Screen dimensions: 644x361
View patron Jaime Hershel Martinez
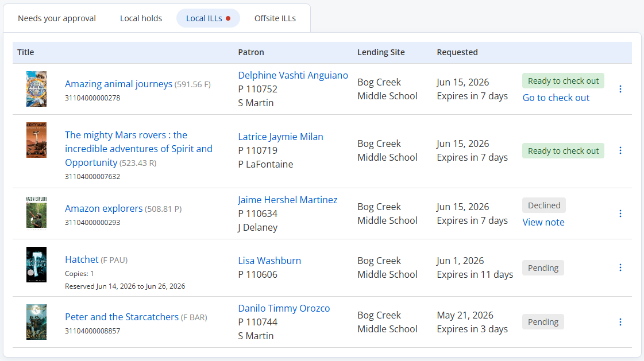click(x=287, y=200)
